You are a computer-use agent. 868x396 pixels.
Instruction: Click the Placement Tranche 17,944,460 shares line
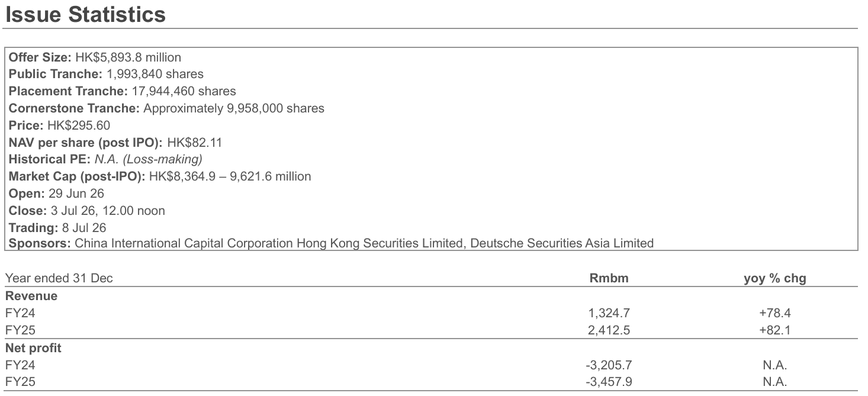click(x=122, y=91)
